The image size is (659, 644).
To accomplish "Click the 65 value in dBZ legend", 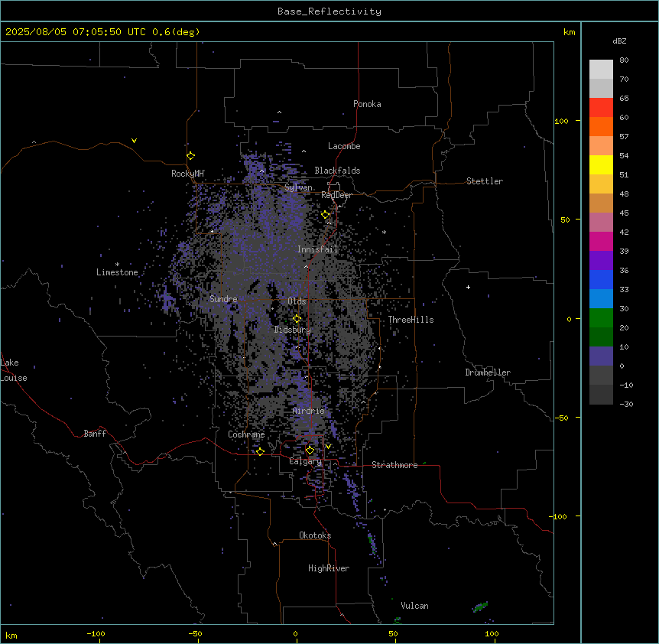I will tap(624, 99).
